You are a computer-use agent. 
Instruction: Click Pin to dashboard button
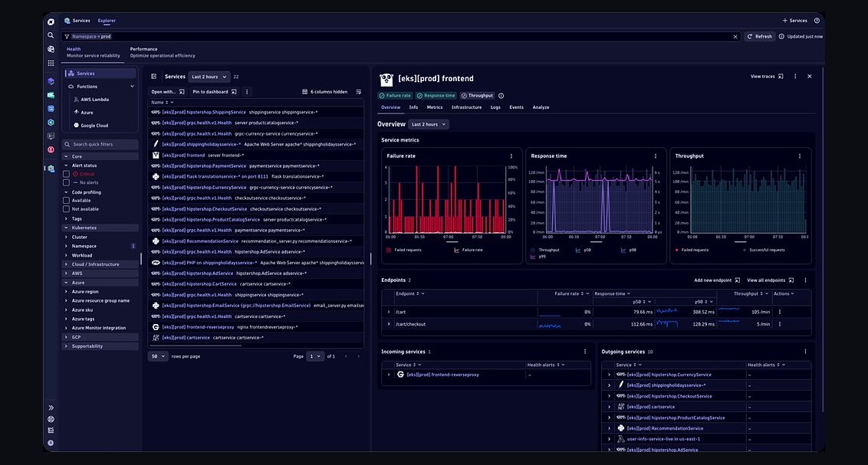[x=214, y=92]
